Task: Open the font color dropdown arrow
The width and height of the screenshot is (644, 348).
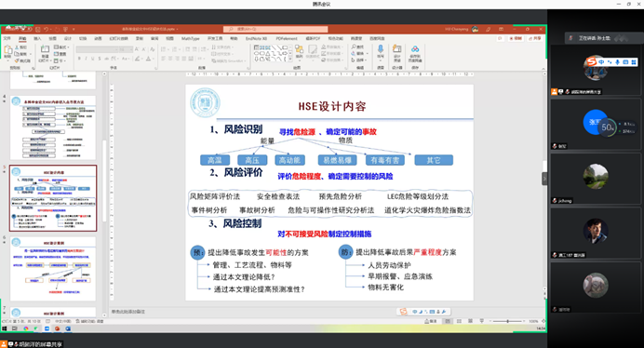Action: [154, 59]
